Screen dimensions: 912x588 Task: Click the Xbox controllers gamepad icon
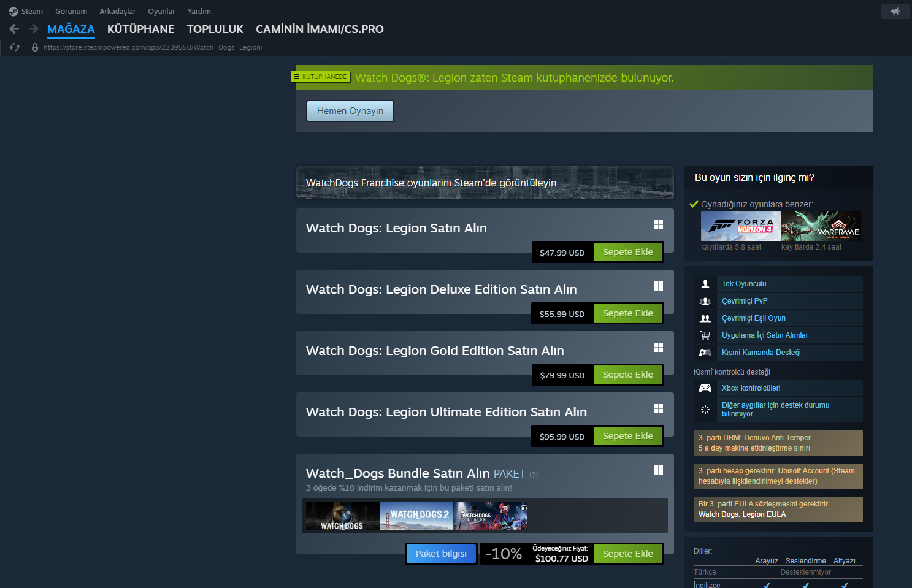click(x=705, y=388)
